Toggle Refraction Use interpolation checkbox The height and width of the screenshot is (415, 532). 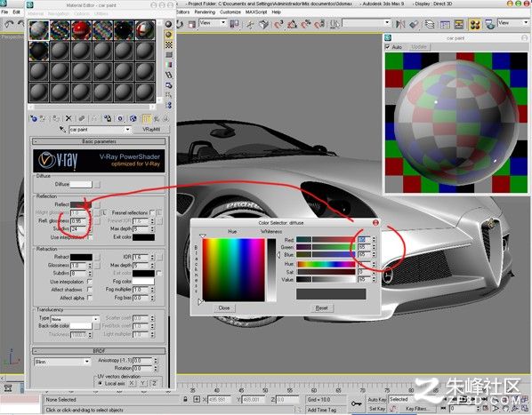(x=90, y=282)
